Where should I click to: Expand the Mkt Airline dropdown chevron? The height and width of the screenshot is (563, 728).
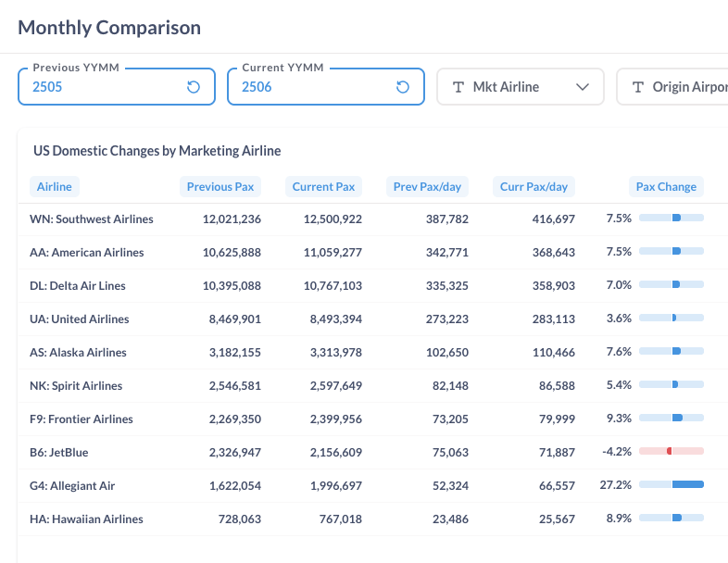tap(583, 87)
